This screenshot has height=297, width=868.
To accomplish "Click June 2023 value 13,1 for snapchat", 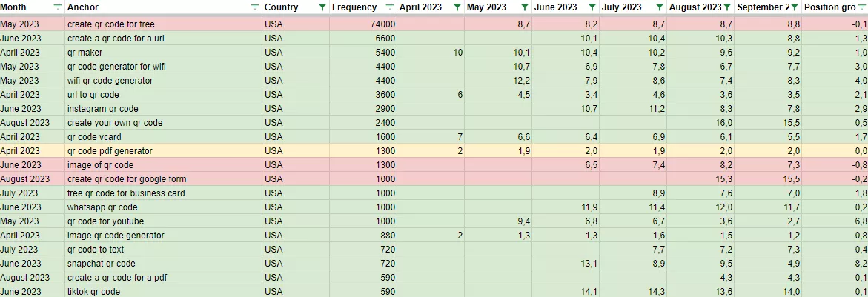I will click(566, 263).
